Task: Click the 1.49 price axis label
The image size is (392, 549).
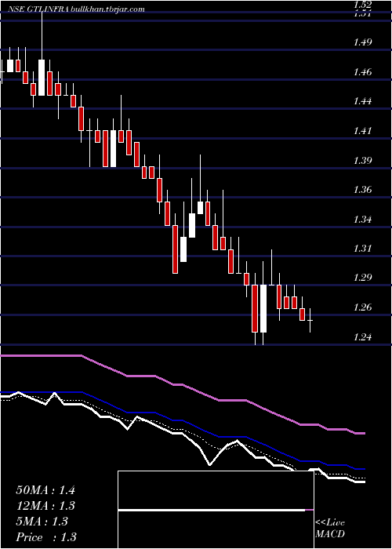Action: coord(362,42)
